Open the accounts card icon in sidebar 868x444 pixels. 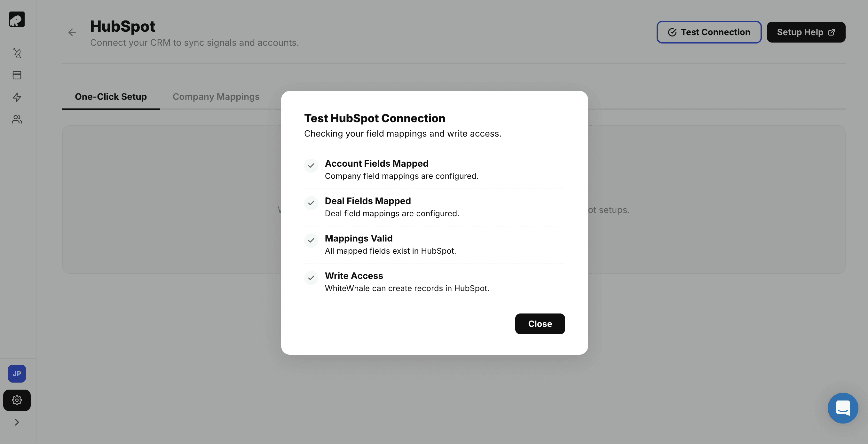pyautogui.click(x=17, y=75)
